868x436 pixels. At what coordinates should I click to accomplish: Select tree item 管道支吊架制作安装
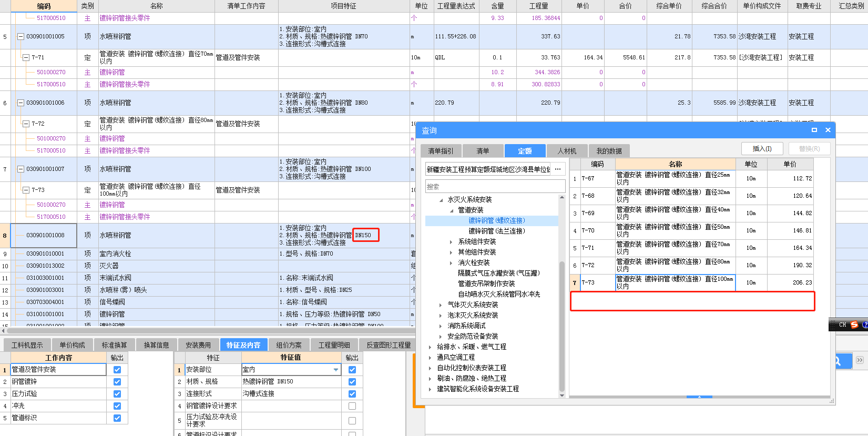486,284
